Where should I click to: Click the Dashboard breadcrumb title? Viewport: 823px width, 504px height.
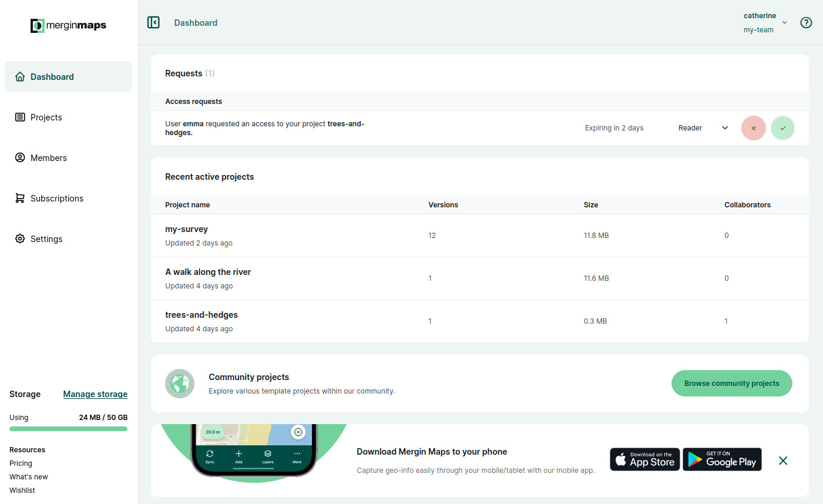pyautogui.click(x=196, y=23)
